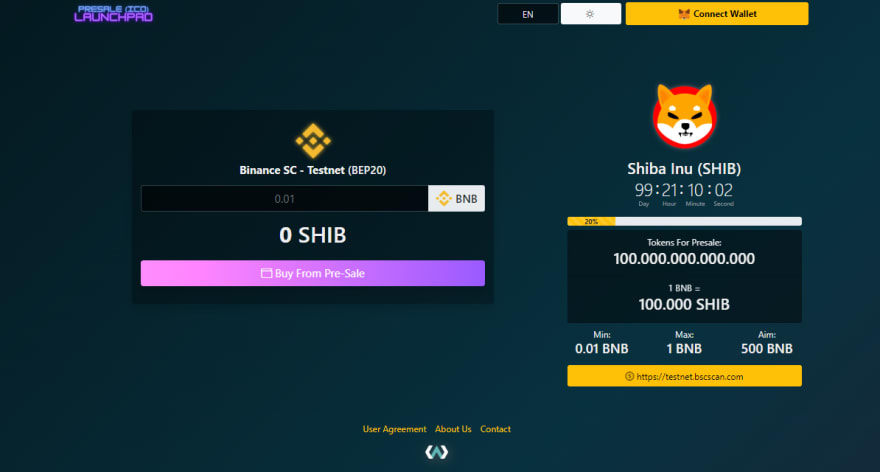The width and height of the screenshot is (880, 472).
Task: Select the "0 SHIB" output amount
Action: [313, 235]
